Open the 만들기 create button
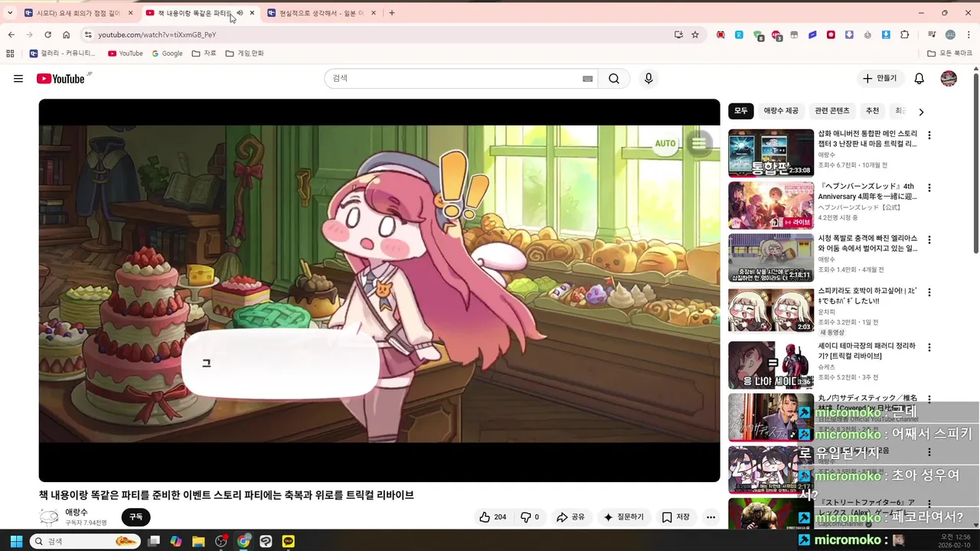 click(880, 79)
